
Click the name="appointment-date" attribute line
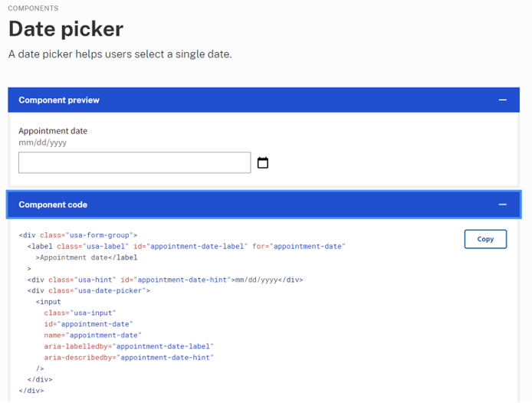click(x=93, y=335)
